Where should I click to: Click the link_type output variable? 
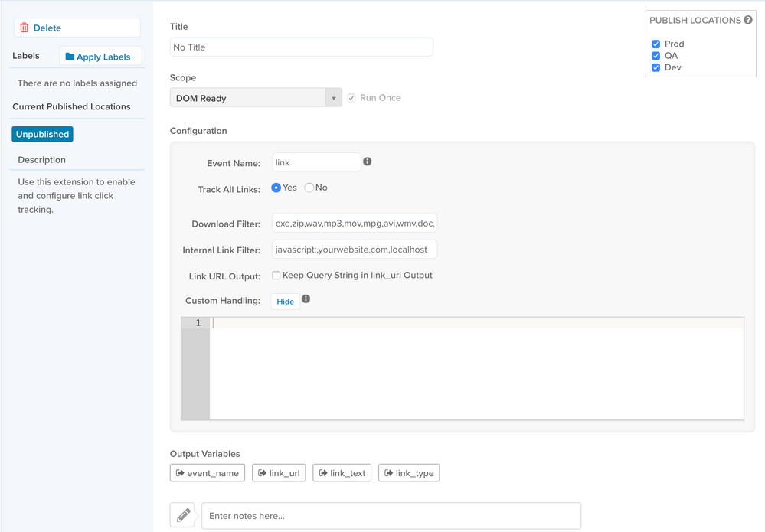click(x=409, y=473)
